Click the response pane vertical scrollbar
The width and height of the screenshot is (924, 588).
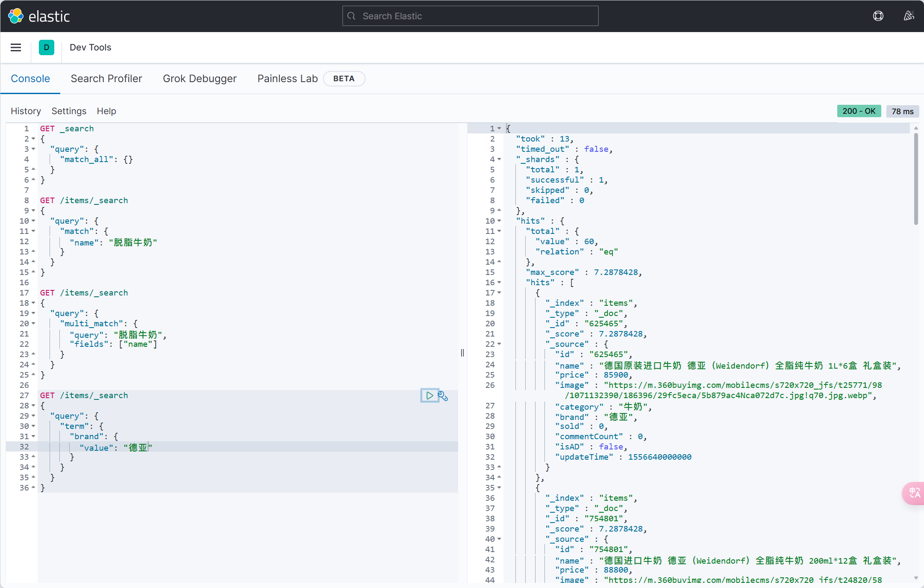[915, 180]
